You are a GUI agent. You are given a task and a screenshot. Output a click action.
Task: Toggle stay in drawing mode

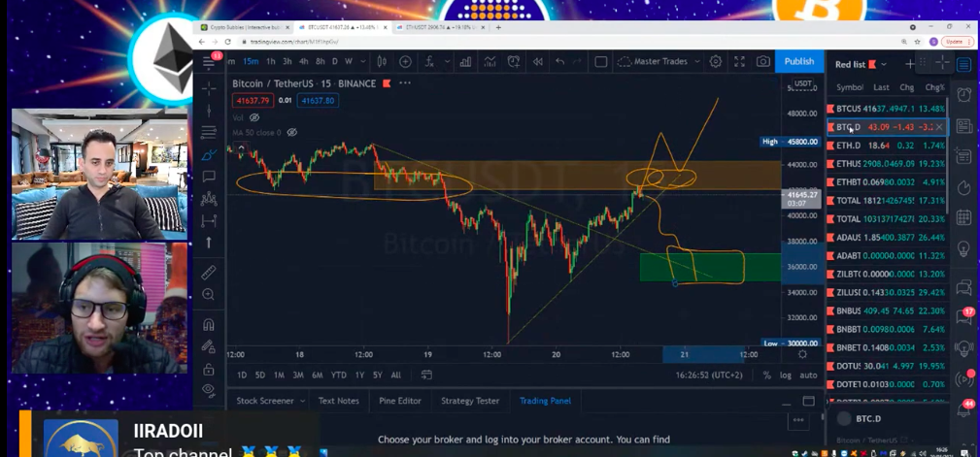209,346
